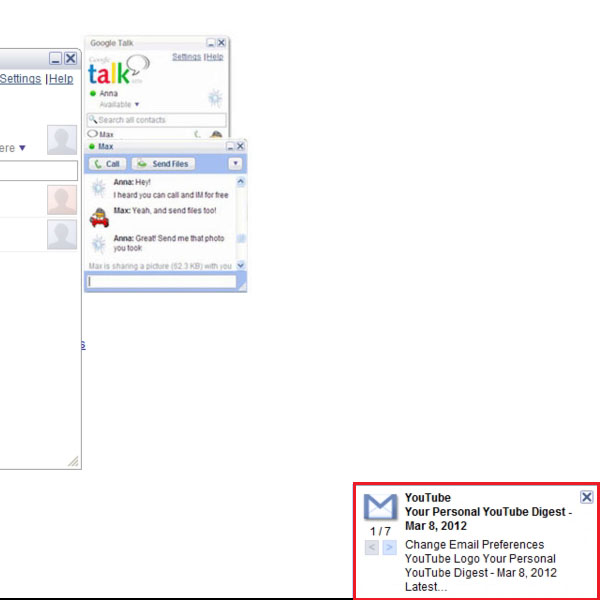
Task: Minimize the large left window
Action: 55,59
